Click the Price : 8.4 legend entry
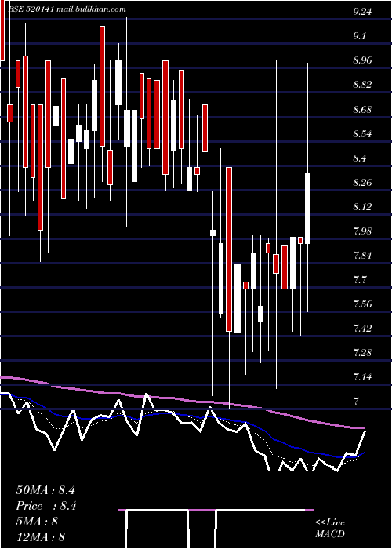This screenshot has width=392, height=549. pyautogui.click(x=46, y=506)
